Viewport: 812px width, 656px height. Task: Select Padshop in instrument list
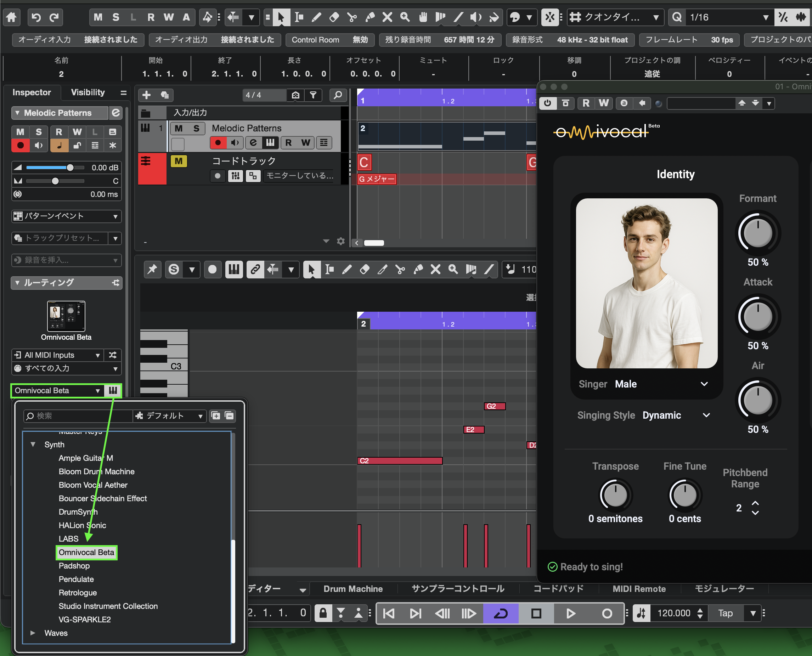[74, 566]
